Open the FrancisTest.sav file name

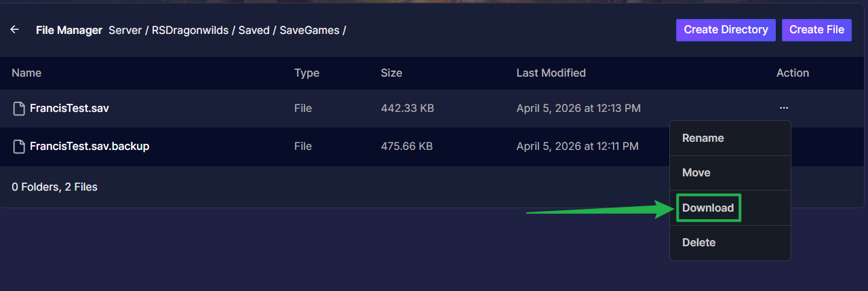pos(68,109)
